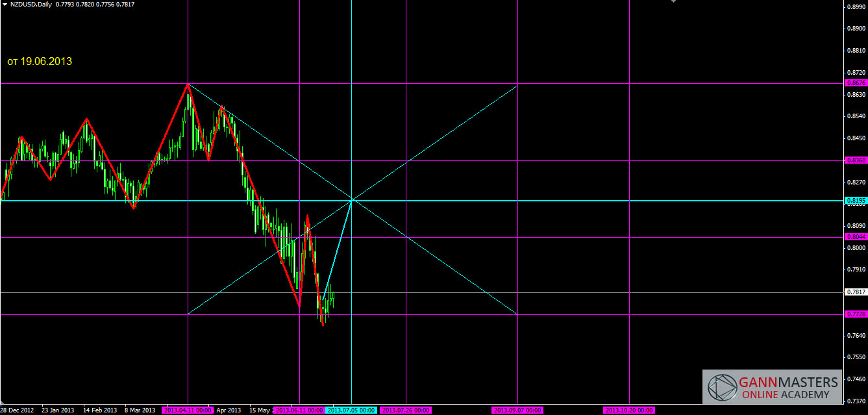The image size is (868, 415).
Task: Select the 2013.10.20 date marker
Action: pos(629,410)
